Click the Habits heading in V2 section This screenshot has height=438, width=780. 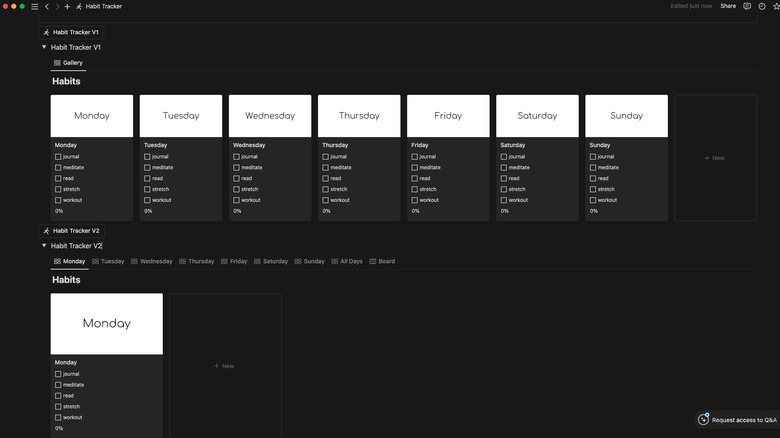coord(66,280)
